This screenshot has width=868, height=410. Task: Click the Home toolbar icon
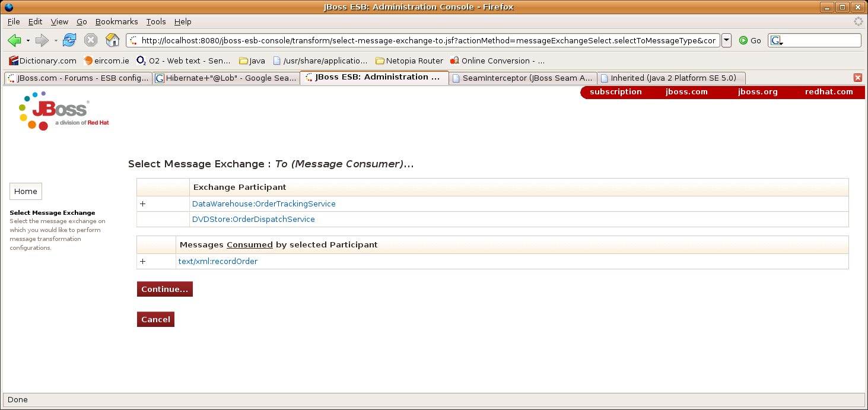point(112,40)
